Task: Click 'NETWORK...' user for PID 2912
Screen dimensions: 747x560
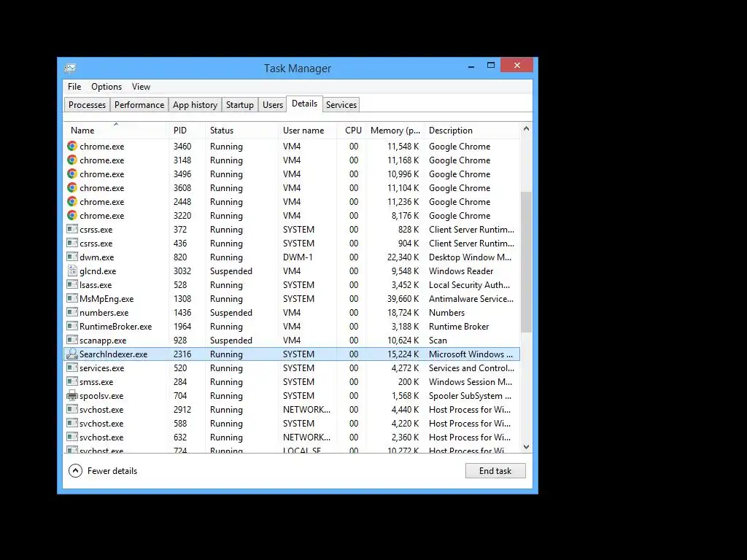Action: 307,410
